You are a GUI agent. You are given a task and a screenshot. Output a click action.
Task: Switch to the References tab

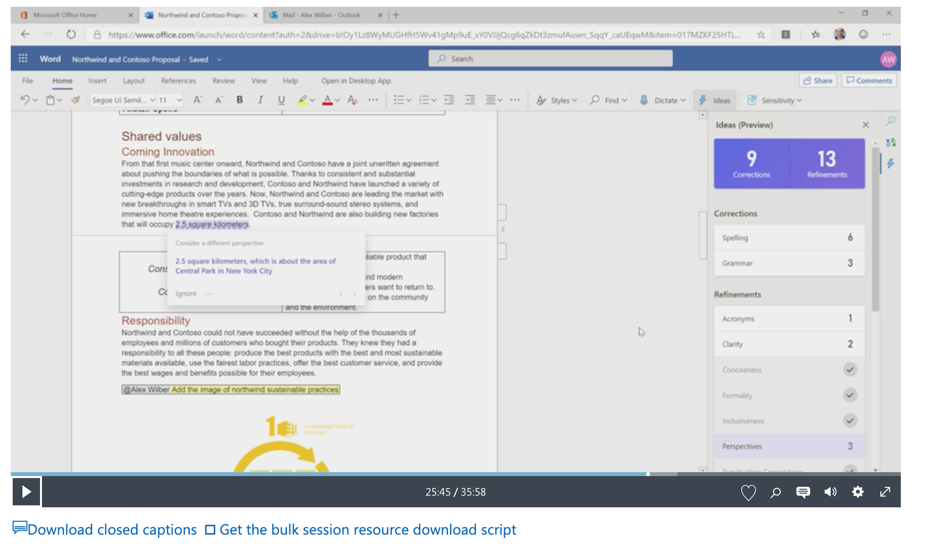[179, 80]
